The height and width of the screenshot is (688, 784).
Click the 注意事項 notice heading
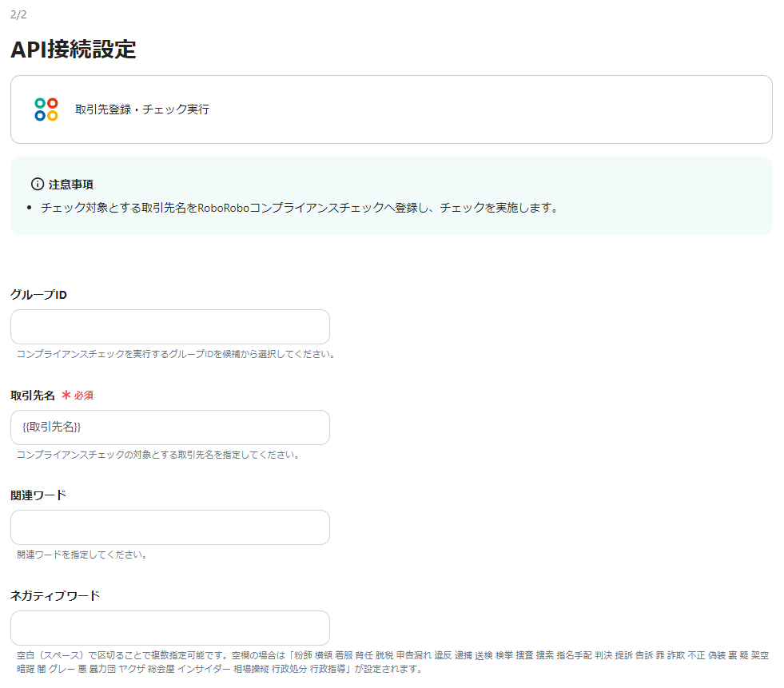click(x=70, y=183)
